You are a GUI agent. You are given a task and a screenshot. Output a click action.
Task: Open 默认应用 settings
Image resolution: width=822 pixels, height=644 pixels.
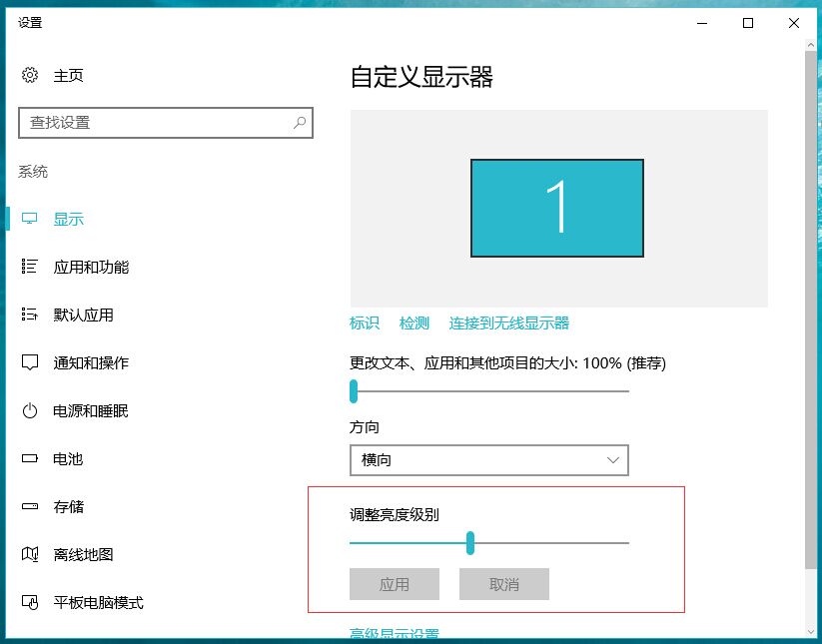pos(83,315)
